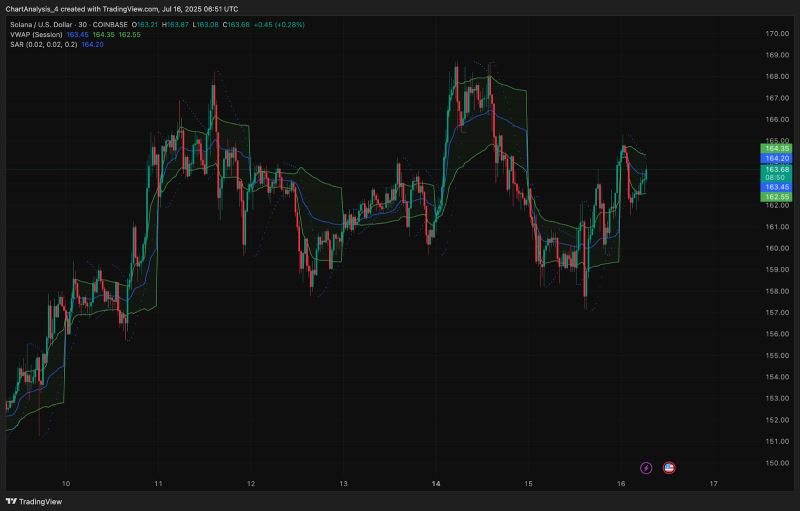Select the VWAP (Session) indicator legend
The height and width of the screenshot is (511, 800).
[x=34, y=34]
